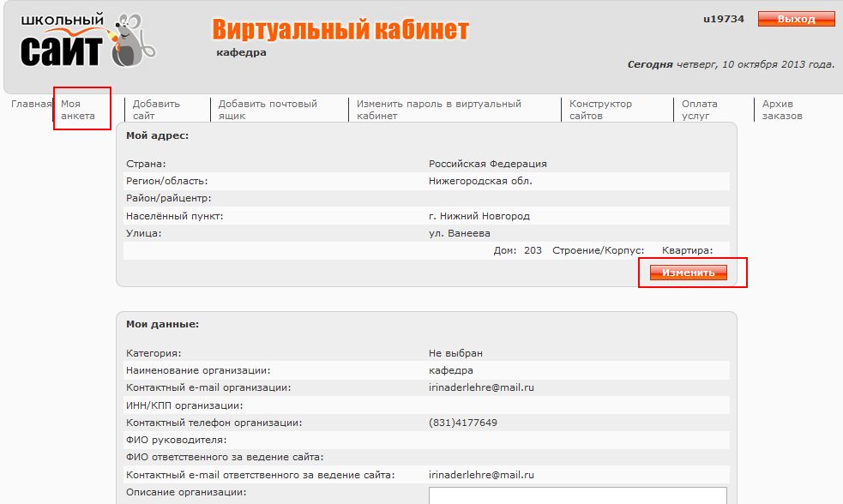843x504 pixels.
Task: Open the Архив заказов page
Action: coord(782,110)
